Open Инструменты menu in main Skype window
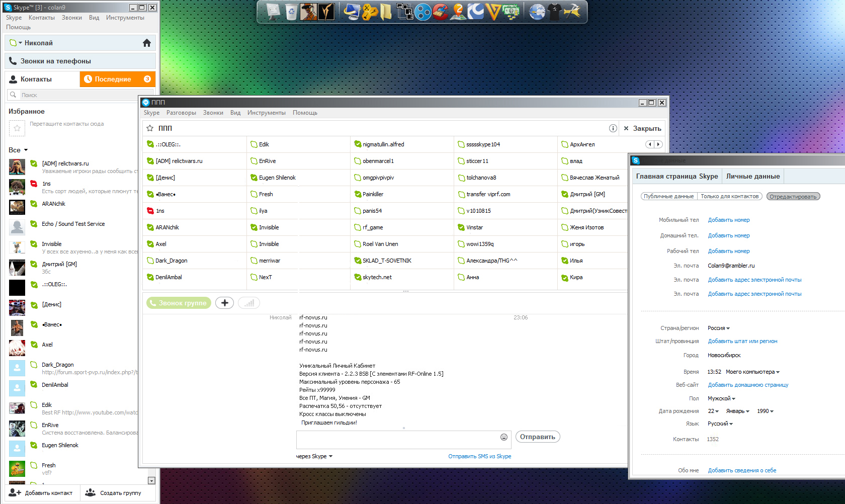Viewport: 845px width, 504px height. click(x=125, y=18)
